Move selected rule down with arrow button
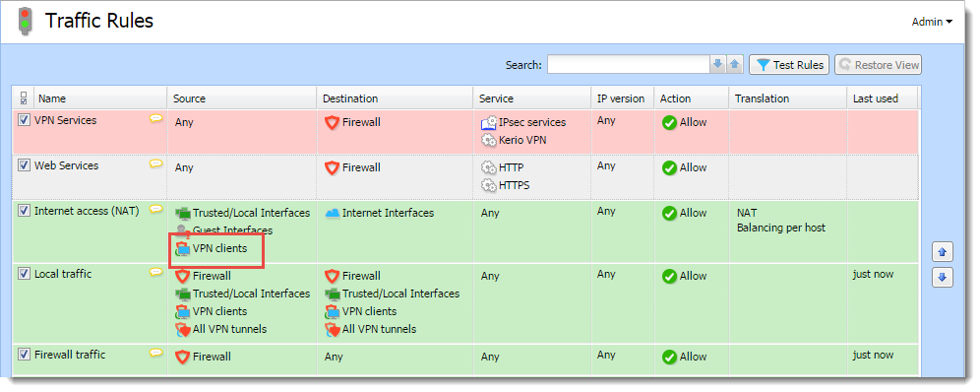 (x=943, y=277)
